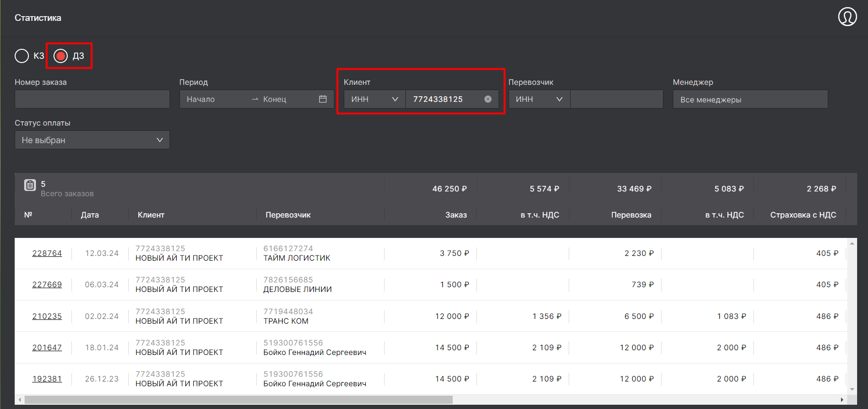Screen dimensions: 868x409
Task: Click VAT value 1 356 ₽
Action: coord(547,316)
